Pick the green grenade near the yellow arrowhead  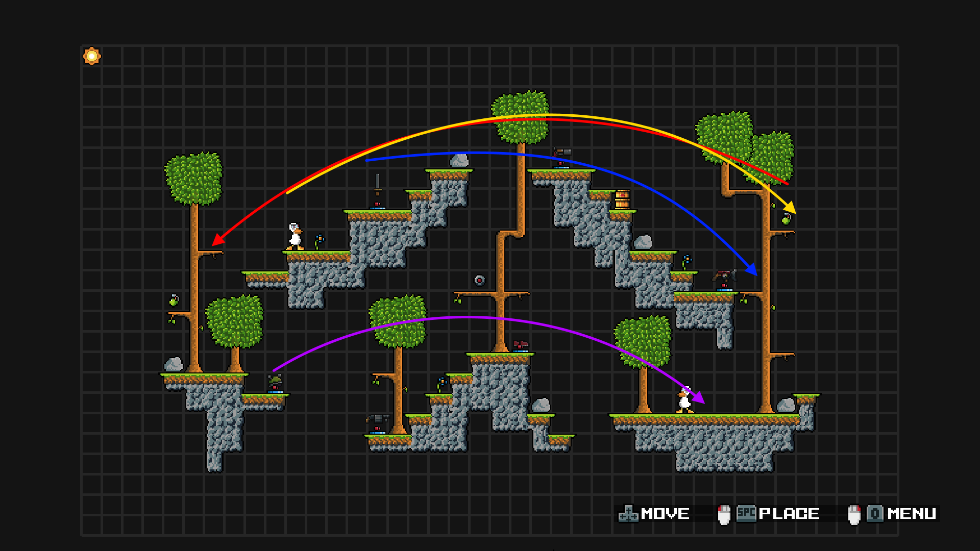pyautogui.click(x=787, y=219)
